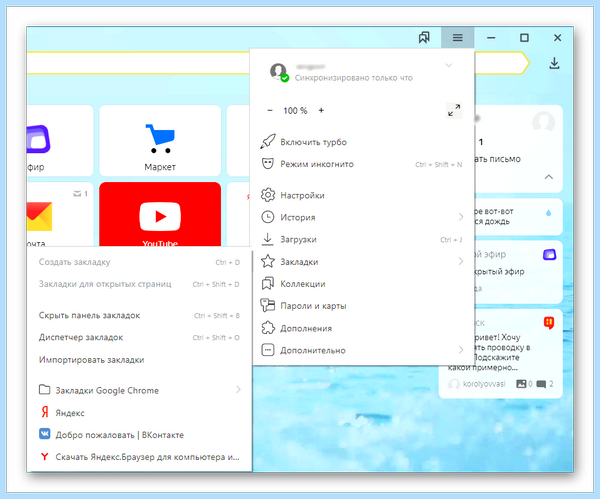The height and width of the screenshot is (499, 600).
Task: Click the rocket icon for turbo
Action: pyautogui.click(x=267, y=142)
